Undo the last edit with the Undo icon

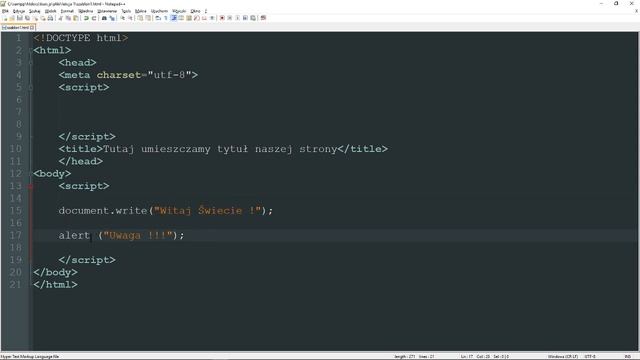86,18
